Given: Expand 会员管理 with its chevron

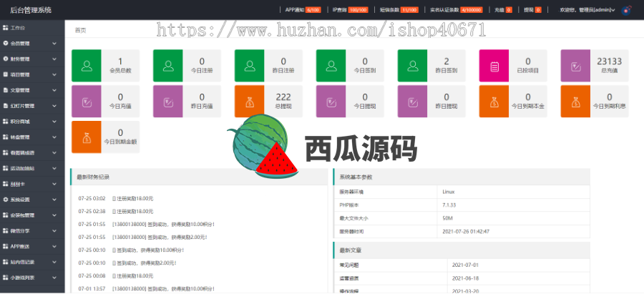Looking at the screenshot, I should (54, 43).
